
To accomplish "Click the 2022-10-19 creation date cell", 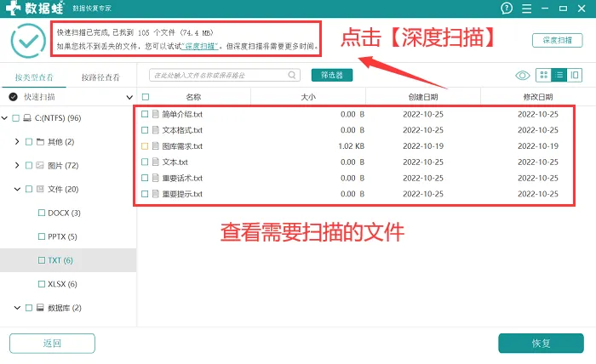I will pyautogui.click(x=423, y=146).
